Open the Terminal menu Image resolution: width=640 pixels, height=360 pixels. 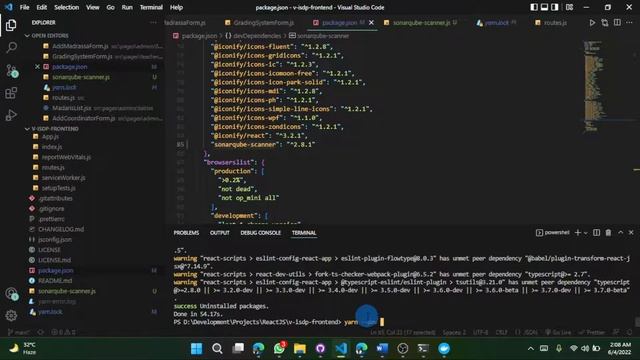151,7
